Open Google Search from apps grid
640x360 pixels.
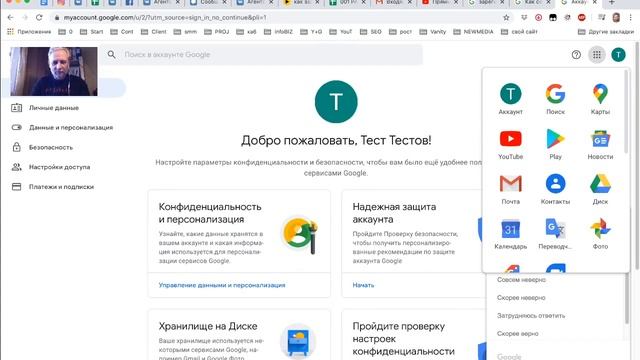tap(555, 99)
